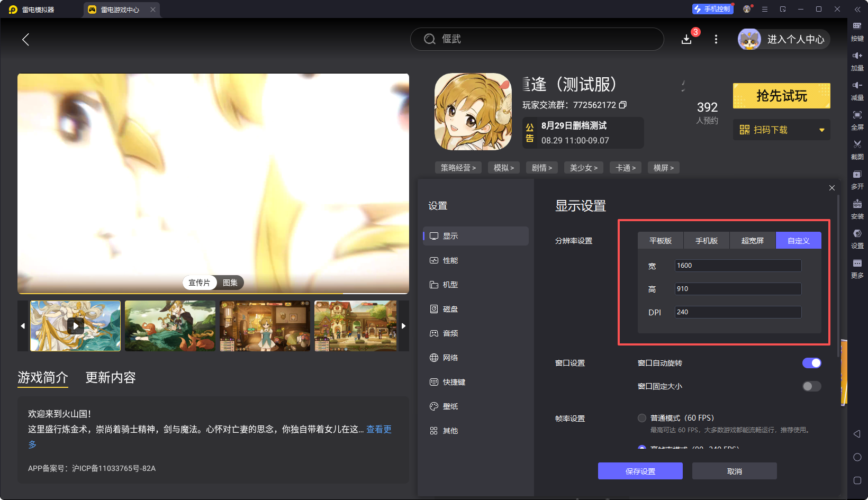Select 普通模式 (60 FPS) radio button
868x500 pixels.
642,418
